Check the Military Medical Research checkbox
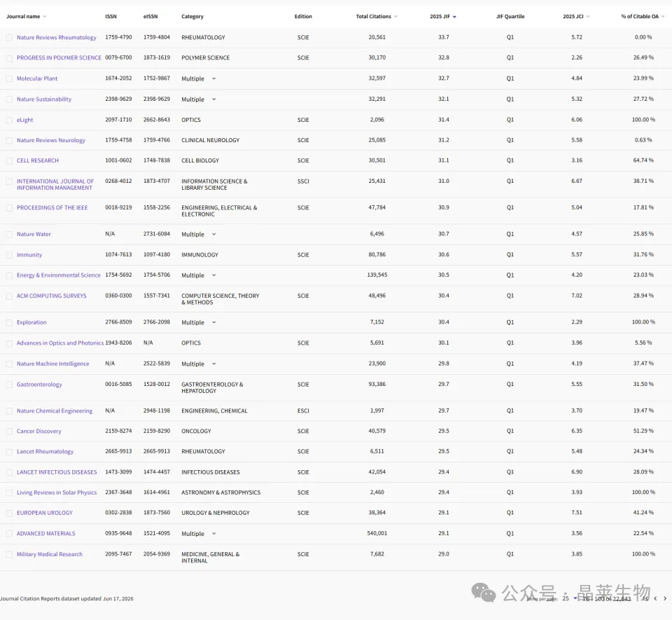The height and width of the screenshot is (620, 672). tap(9, 554)
